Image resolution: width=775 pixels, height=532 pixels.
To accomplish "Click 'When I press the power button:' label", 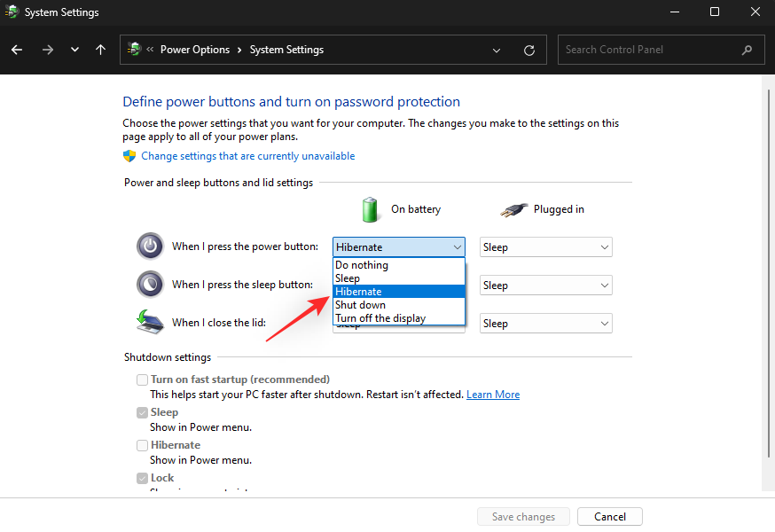I will (245, 246).
